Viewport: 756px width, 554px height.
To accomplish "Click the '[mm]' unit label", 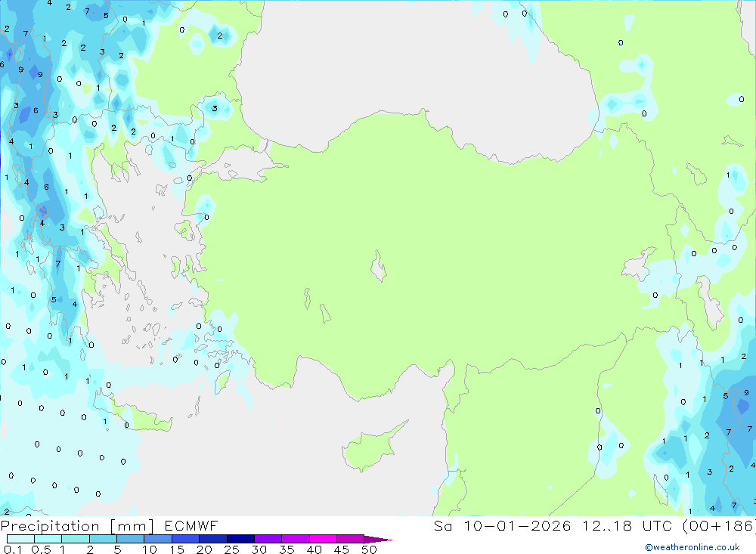I will click(x=132, y=526).
